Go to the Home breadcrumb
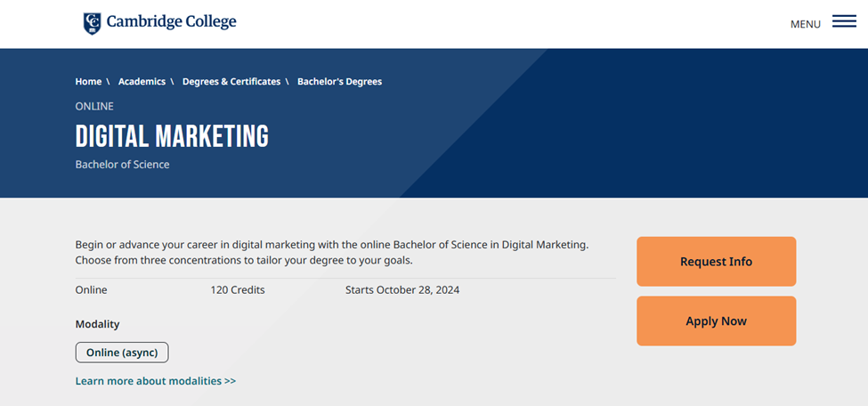The image size is (868, 406). pyautogui.click(x=88, y=81)
